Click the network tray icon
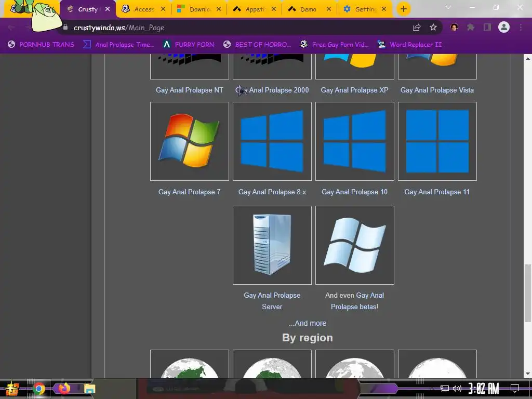Image resolution: width=532 pixels, height=399 pixels. pos(445,389)
